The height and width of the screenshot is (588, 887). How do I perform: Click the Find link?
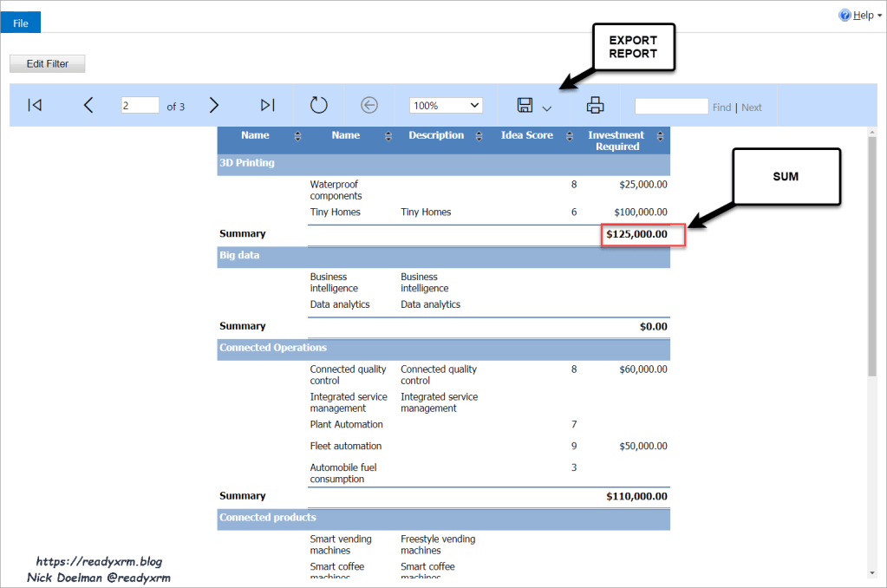(x=721, y=108)
